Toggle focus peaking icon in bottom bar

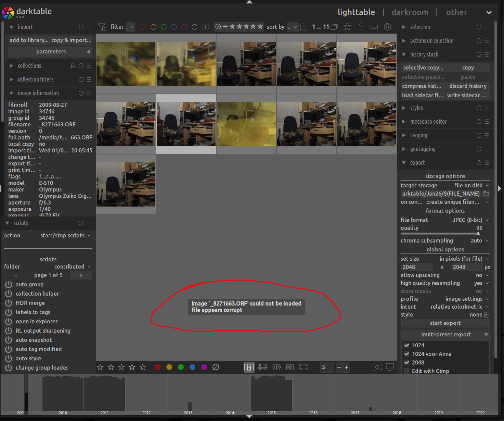pyautogui.click(x=377, y=367)
